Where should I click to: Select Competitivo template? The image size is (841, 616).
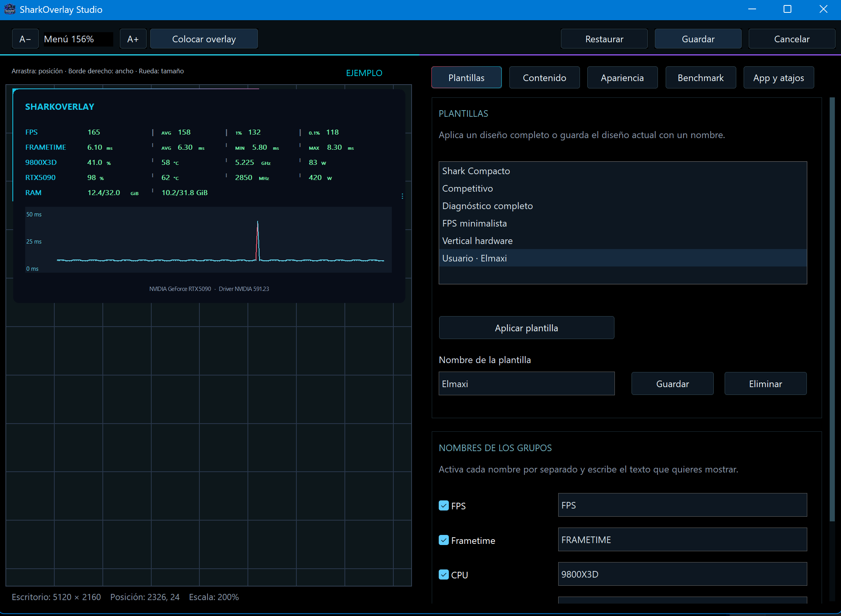(x=623, y=189)
